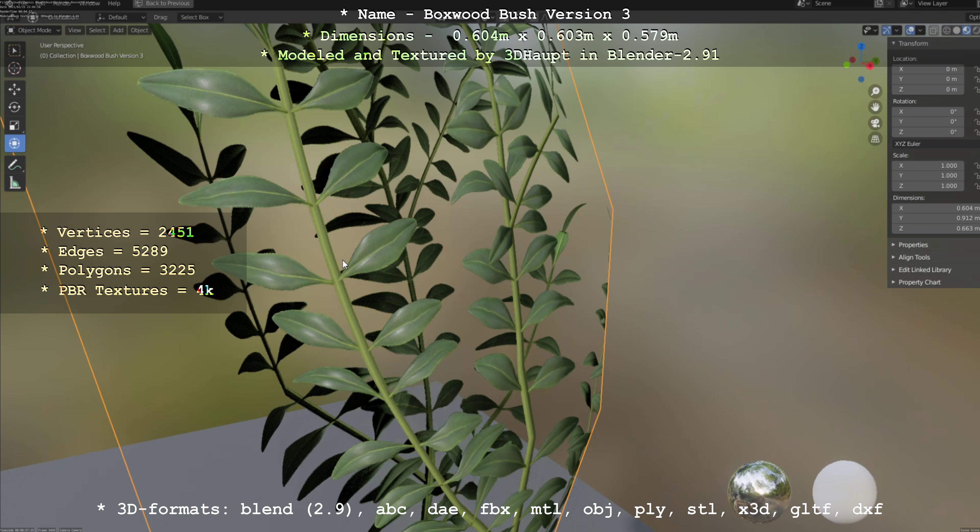The width and height of the screenshot is (980, 532).
Task: Switch to Wireframe shading
Action: [947, 30]
